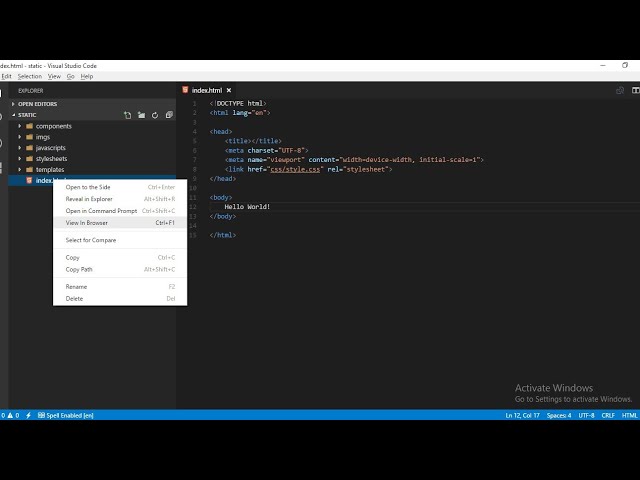Open the Help menu

click(87, 76)
